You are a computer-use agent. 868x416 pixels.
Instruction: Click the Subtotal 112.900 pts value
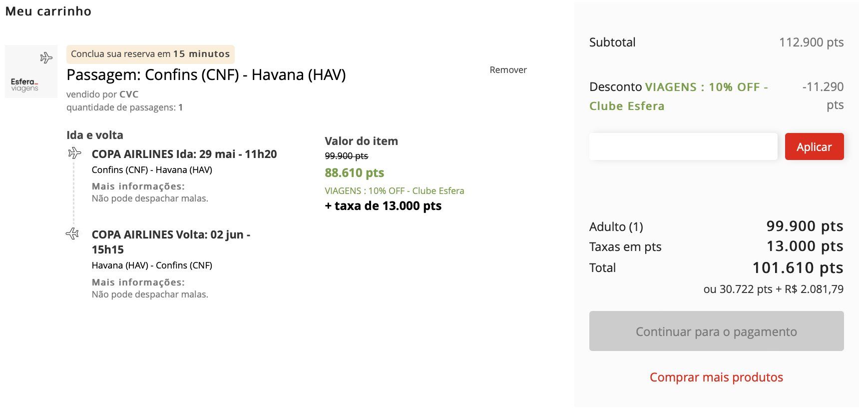(811, 42)
